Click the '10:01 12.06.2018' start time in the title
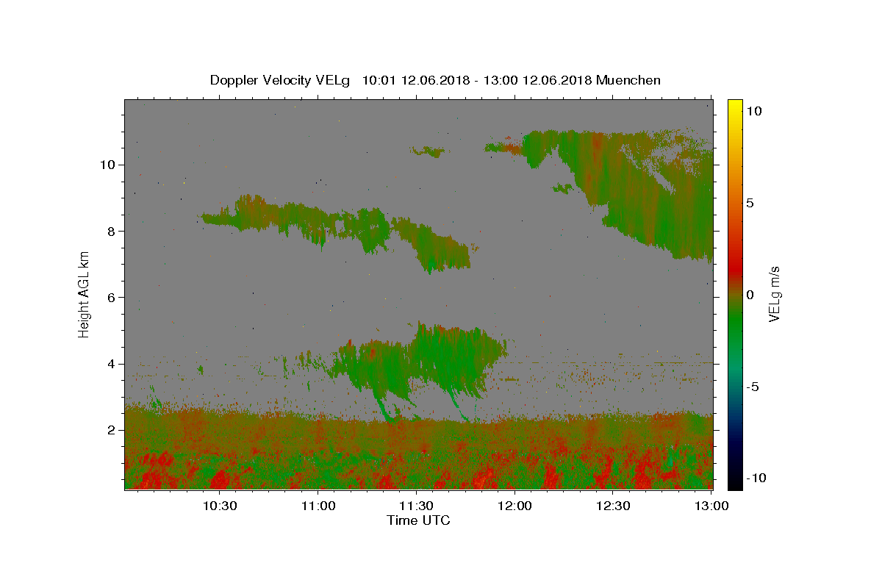 coord(417,80)
